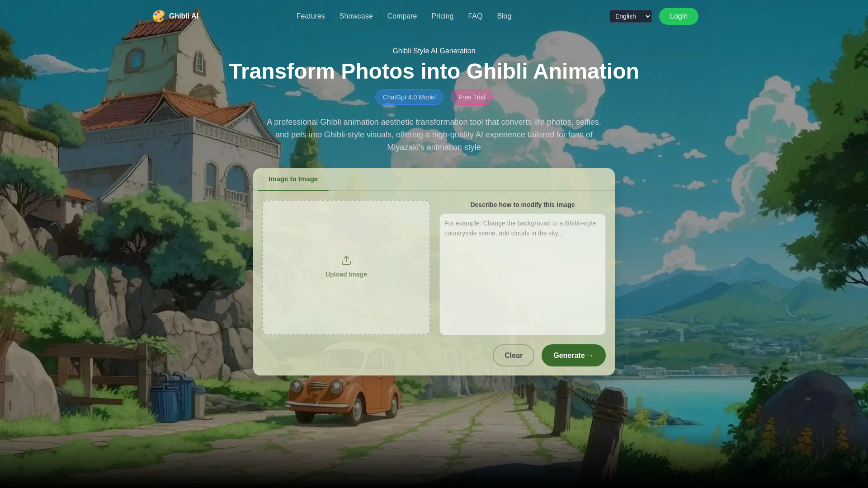The height and width of the screenshot is (488, 868).
Task: Click the Ghibli AI brand name text
Action: click(183, 16)
